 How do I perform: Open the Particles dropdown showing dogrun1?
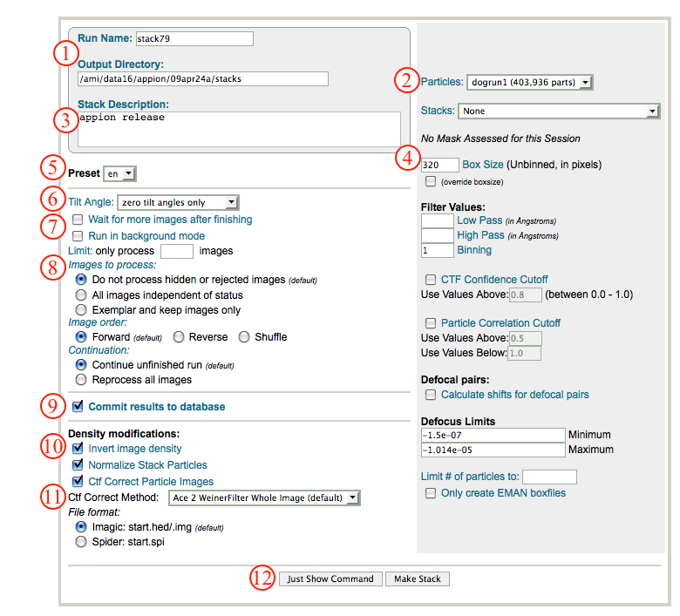coord(529,82)
